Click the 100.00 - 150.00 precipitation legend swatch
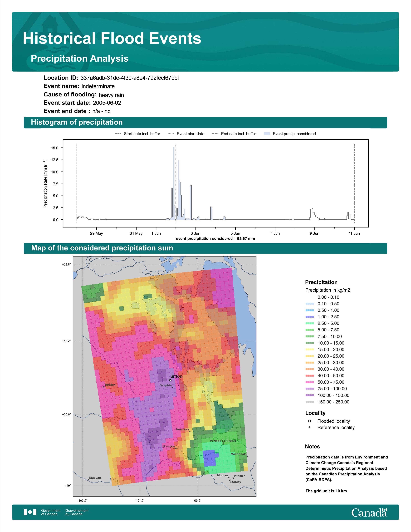 [x=310, y=395]
